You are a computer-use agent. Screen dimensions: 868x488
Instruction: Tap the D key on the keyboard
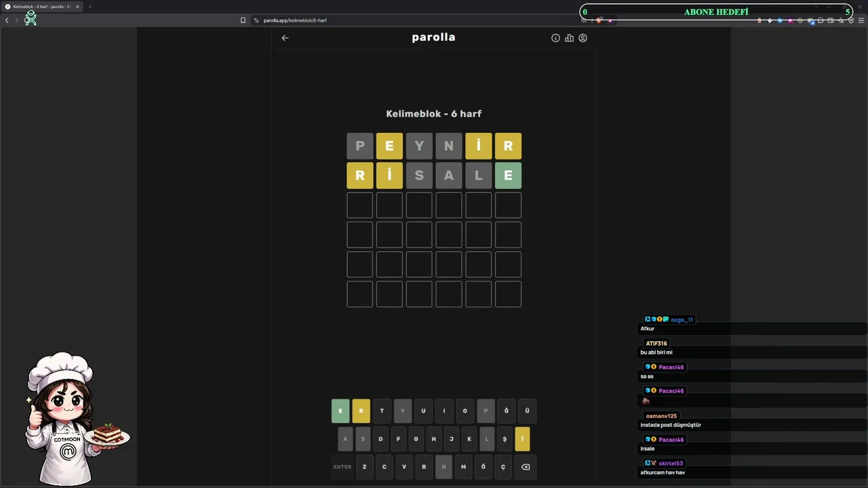(380, 439)
